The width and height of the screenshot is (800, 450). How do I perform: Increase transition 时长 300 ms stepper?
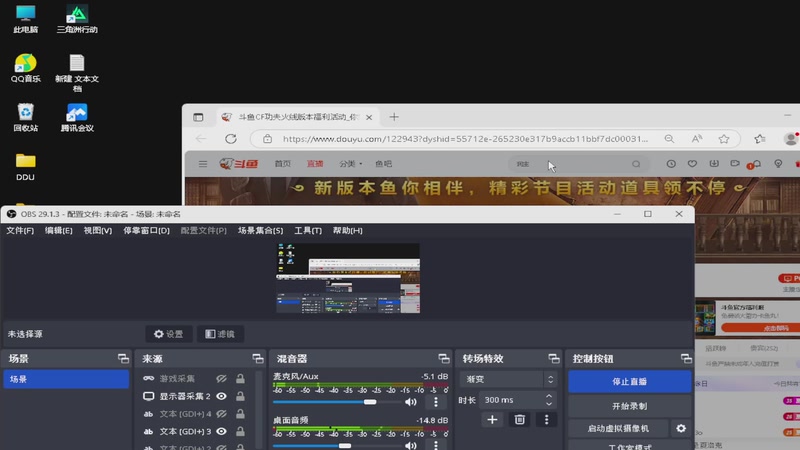coord(549,396)
